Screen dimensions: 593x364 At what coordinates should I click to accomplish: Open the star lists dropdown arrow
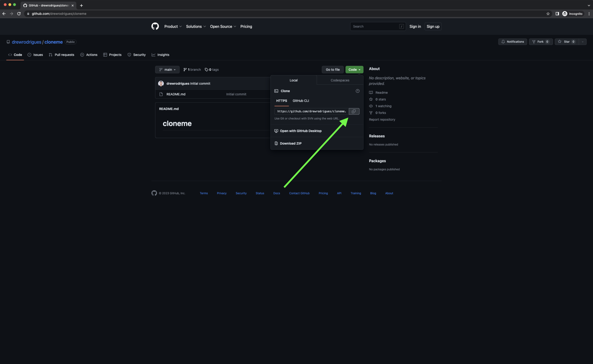(x=582, y=42)
